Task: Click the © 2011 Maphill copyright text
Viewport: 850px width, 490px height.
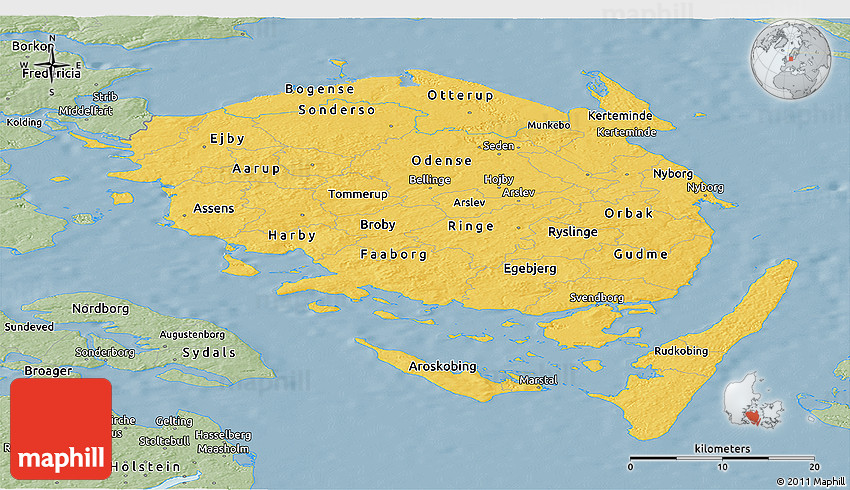Action: [806, 480]
